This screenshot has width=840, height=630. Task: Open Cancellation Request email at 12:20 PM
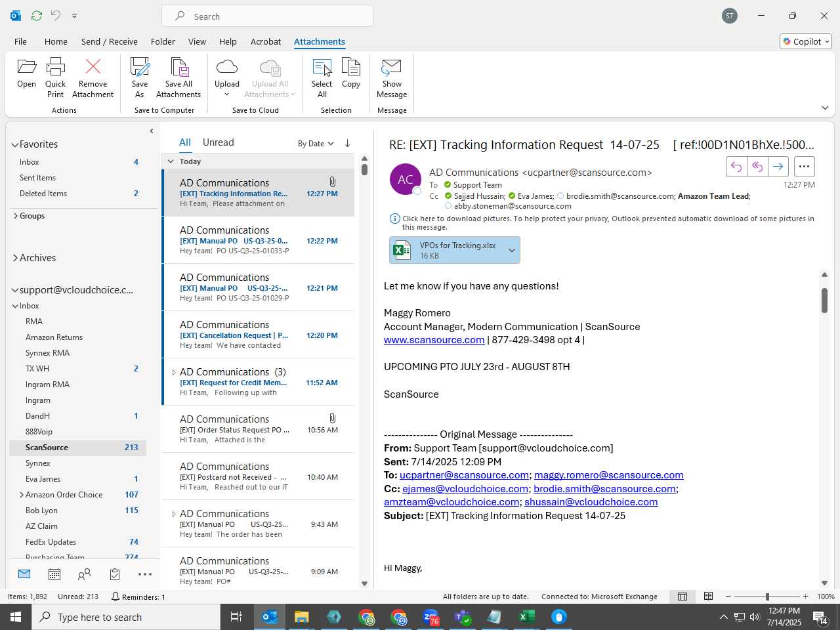click(x=258, y=335)
